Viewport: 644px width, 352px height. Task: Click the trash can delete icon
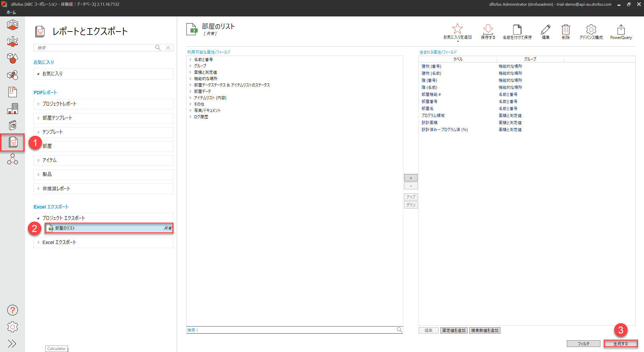tap(566, 29)
